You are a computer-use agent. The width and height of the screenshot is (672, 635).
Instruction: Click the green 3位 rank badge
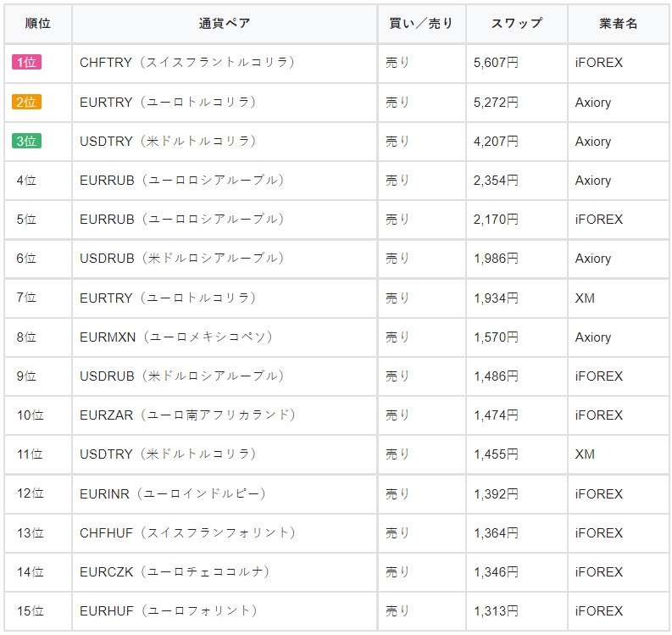(26, 142)
